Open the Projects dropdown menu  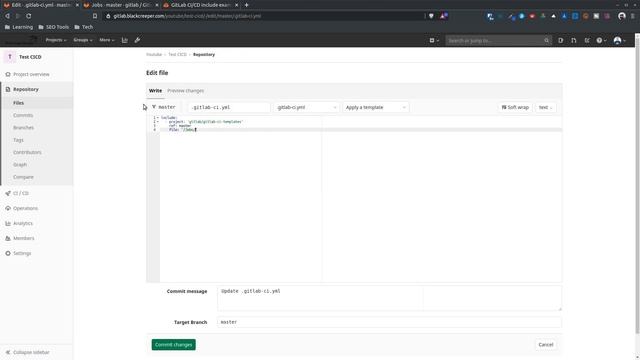[x=56, y=40]
